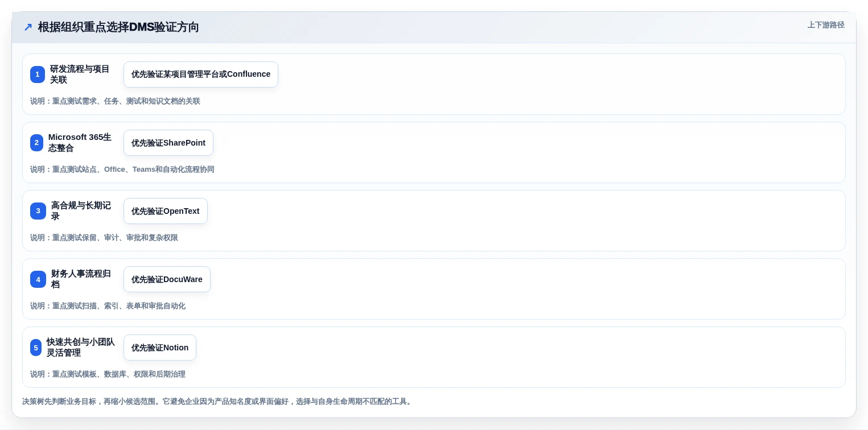Click the 优先验证SharePoint button
868x430 pixels.
[168, 143]
